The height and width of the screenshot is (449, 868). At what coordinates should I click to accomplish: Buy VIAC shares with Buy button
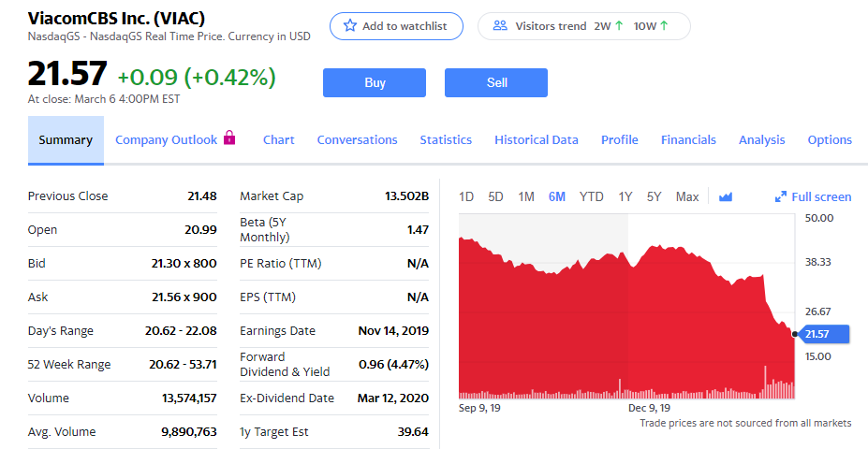tap(375, 82)
